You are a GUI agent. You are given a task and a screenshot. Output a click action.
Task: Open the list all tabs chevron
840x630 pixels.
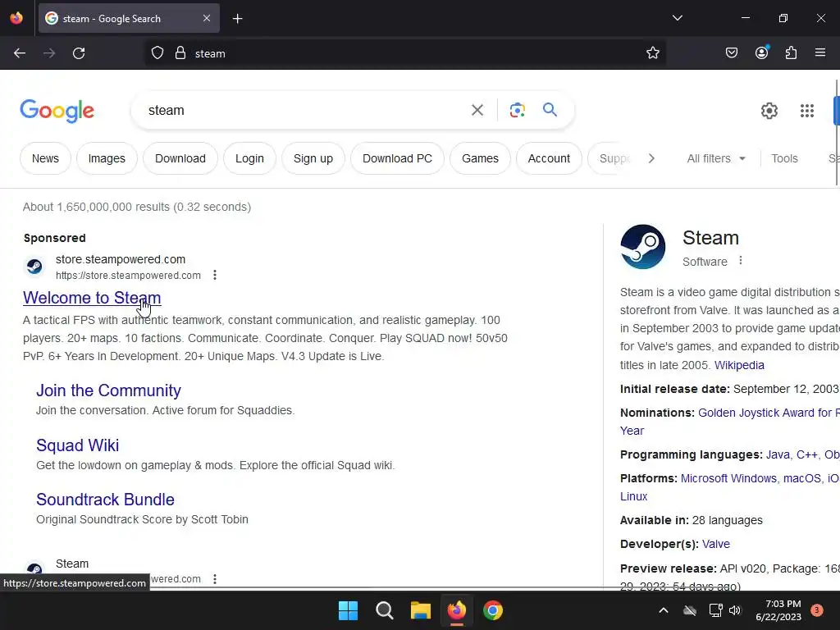(677, 18)
